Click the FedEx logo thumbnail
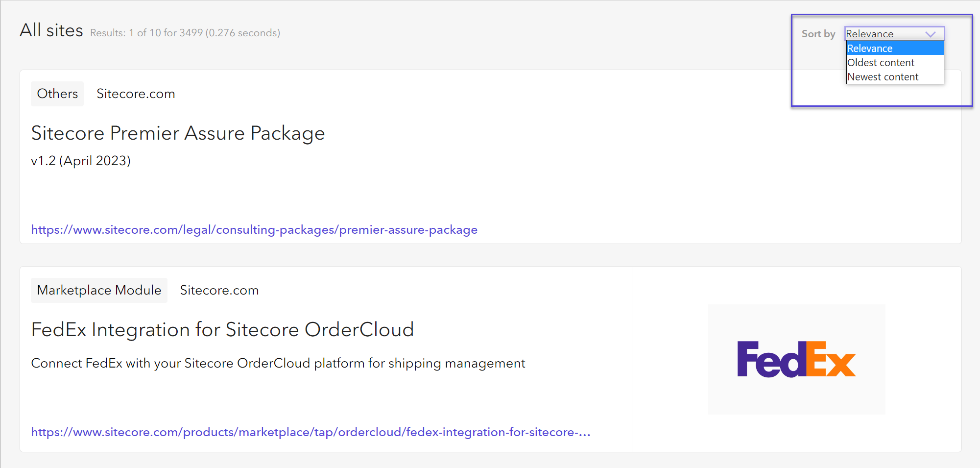The image size is (980, 468). pyautogui.click(x=796, y=359)
